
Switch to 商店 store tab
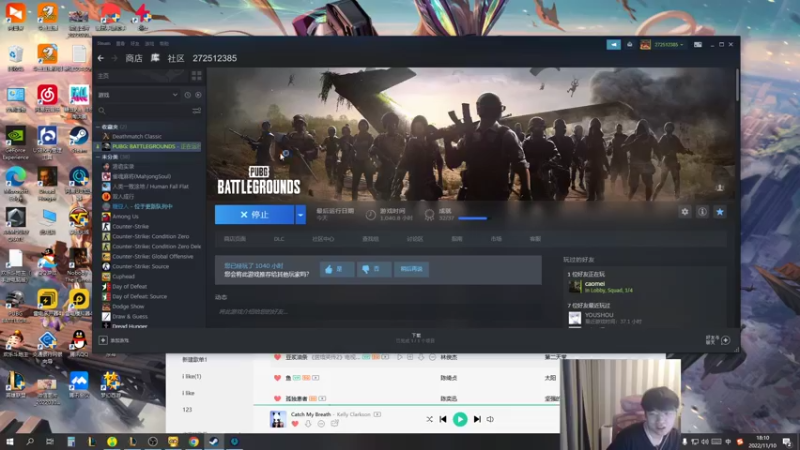[134, 58]
